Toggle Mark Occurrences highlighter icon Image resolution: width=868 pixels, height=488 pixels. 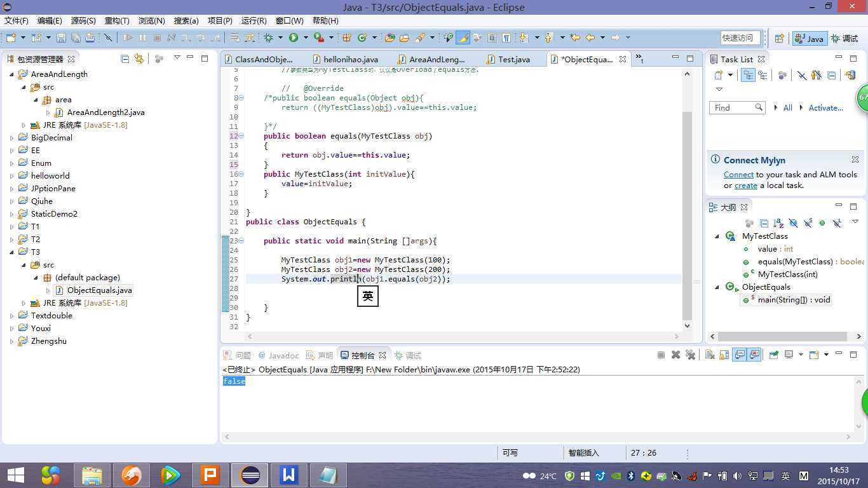click(x=463, y=38)
